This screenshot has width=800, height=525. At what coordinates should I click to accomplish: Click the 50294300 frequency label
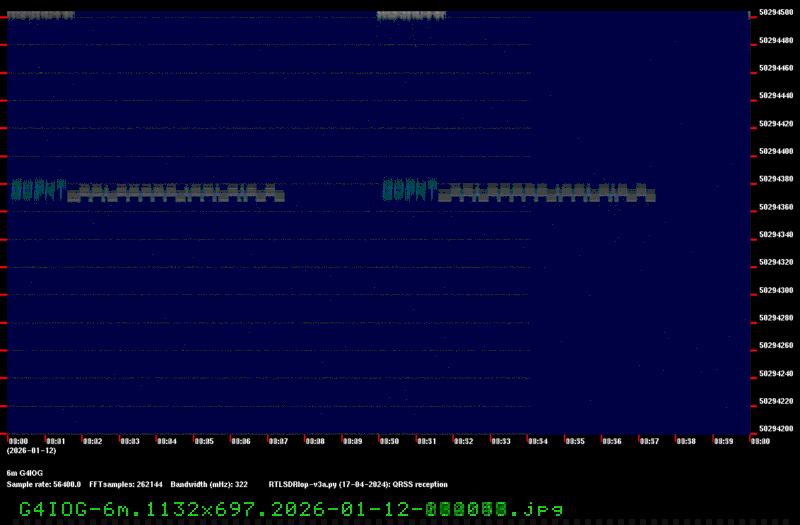pos(776,290)
